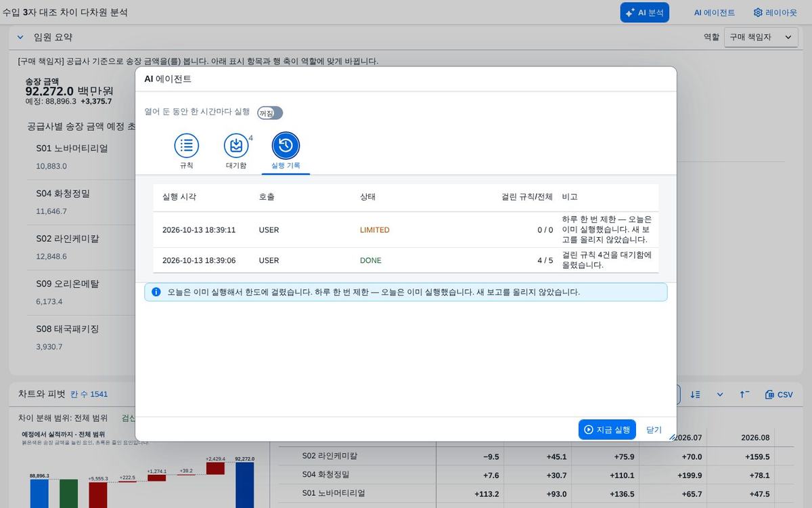Click the 걸린 규칙 4건 note cell

606,260
